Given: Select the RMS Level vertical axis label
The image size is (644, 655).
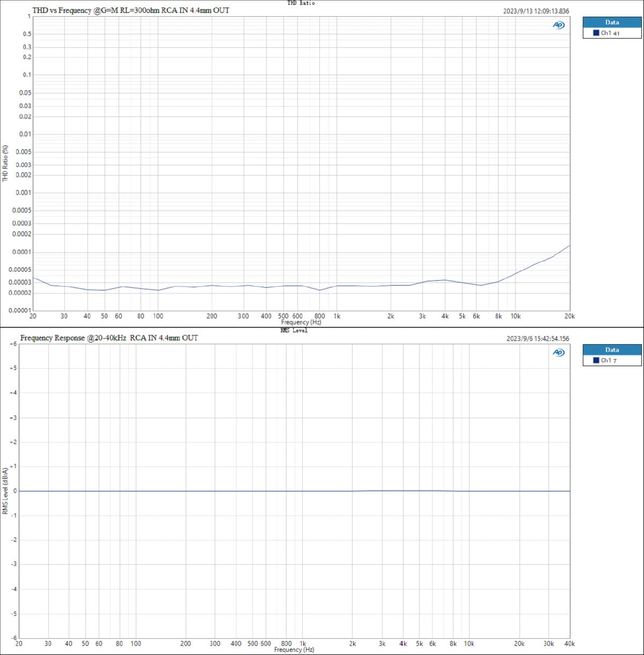Looking at the screenshot, I should pyautogui.click(x=5, y=491).
